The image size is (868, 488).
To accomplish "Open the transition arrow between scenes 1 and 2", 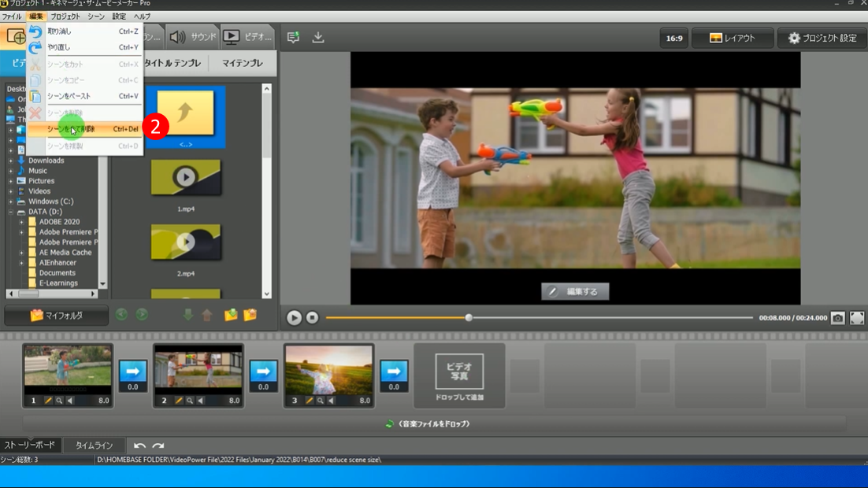I will (x=132, y=372).
